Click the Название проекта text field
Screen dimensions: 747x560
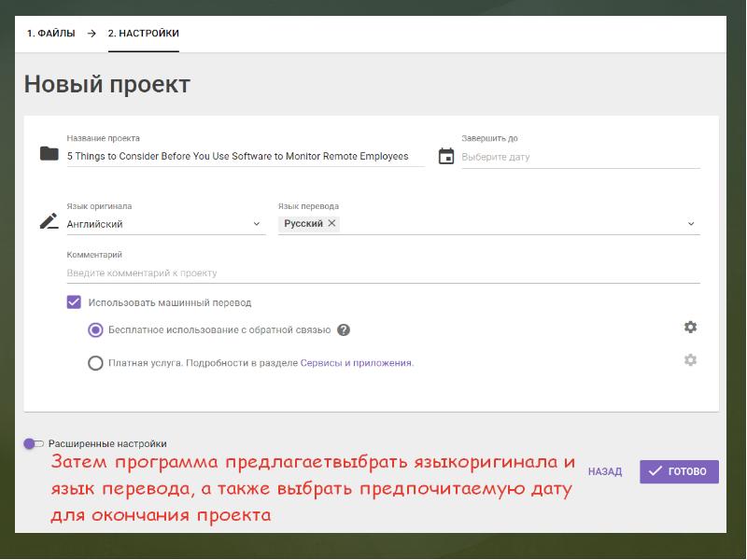click(245, 157)
